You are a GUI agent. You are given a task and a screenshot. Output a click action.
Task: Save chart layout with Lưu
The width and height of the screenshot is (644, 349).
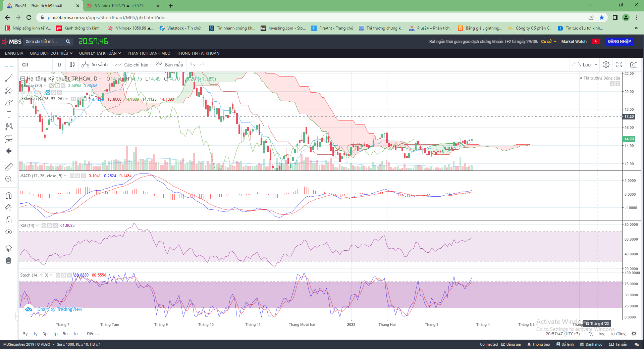point(582,64)
